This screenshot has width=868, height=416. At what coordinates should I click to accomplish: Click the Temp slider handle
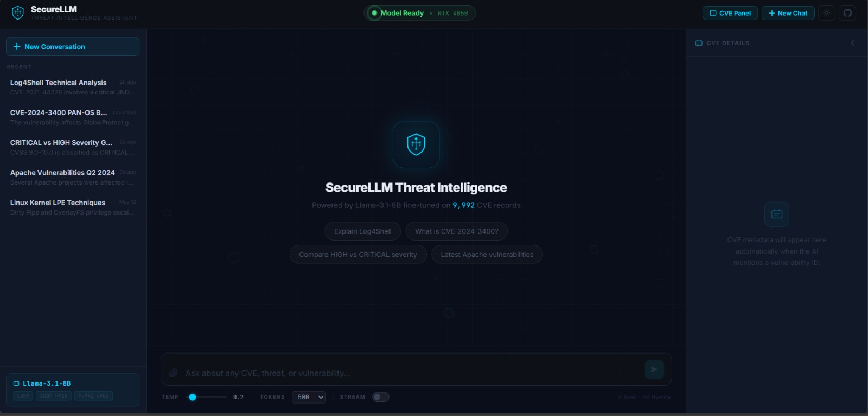click(193, 397)
